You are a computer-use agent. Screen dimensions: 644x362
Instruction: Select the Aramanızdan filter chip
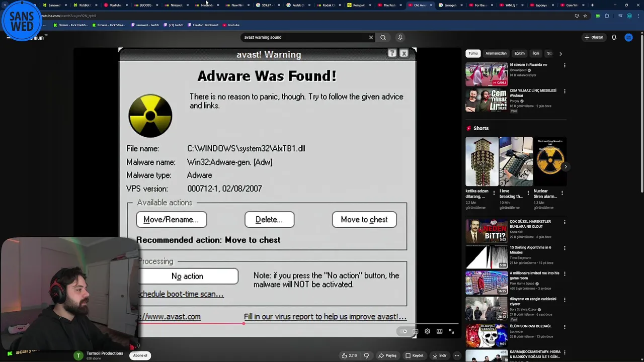pos(496,53)
